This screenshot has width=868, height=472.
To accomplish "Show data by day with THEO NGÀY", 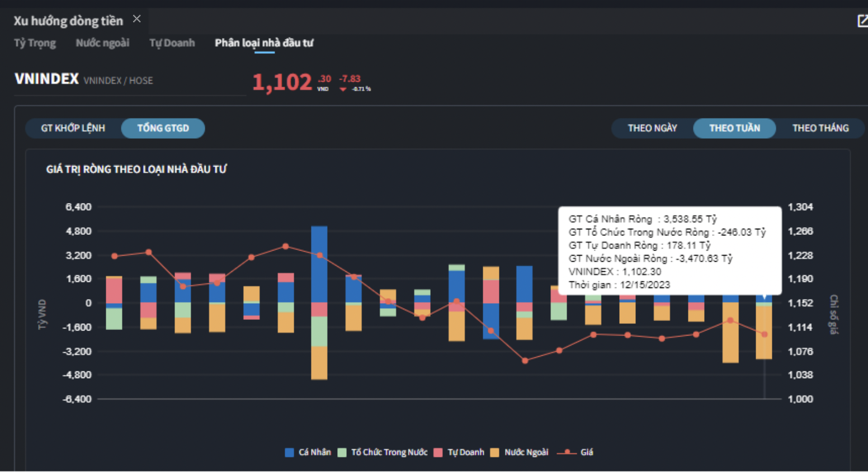I will click(x=652, y=128).
